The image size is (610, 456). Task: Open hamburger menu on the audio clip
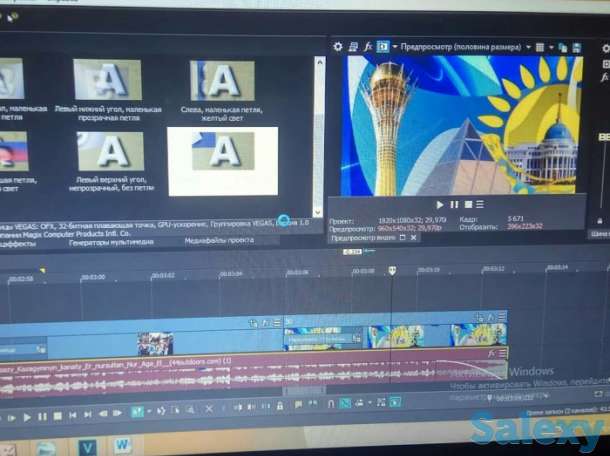[x=503, y=353]
